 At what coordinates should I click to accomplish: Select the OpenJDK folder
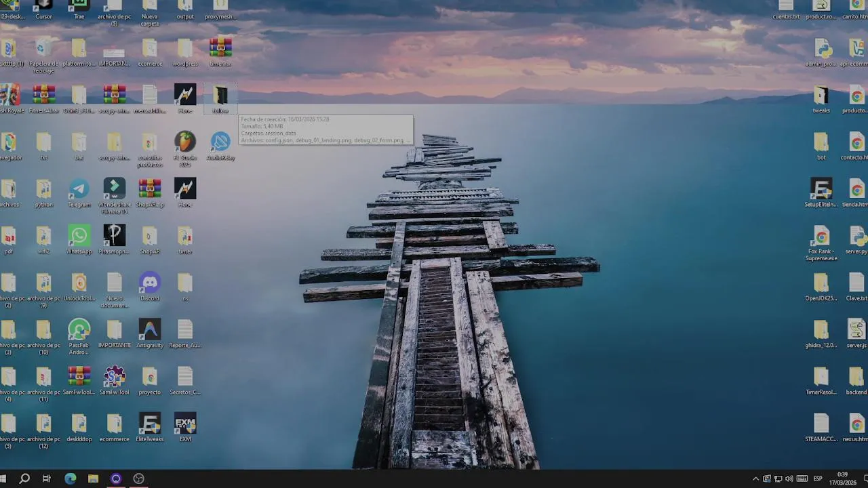pos(821,286)
